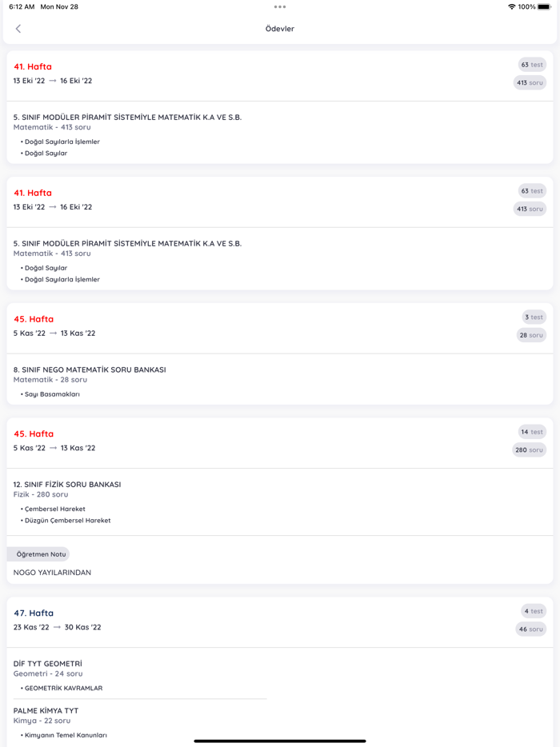560x747 pixels.
Task: Select the "14 test" badge
Action: [532, 432]
